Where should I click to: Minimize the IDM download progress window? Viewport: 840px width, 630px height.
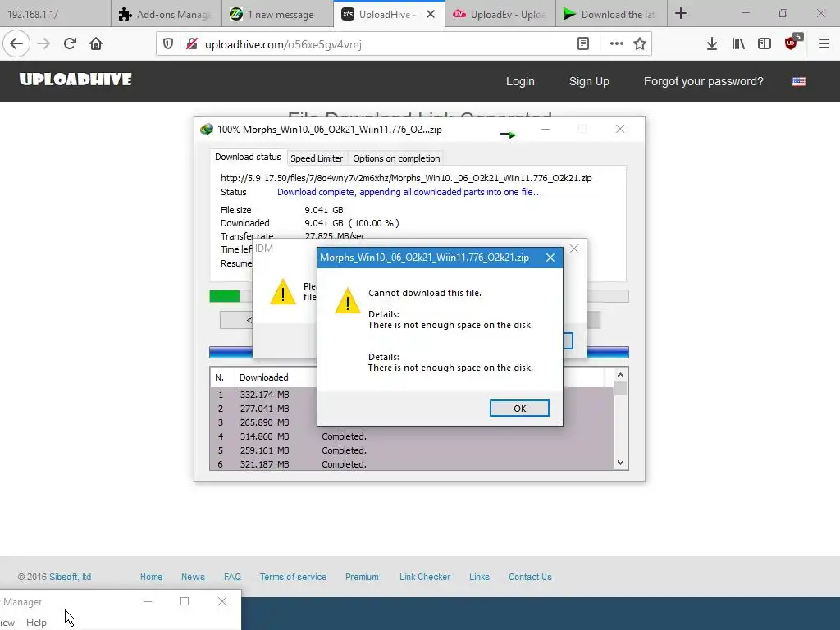(x=546, y=129)
